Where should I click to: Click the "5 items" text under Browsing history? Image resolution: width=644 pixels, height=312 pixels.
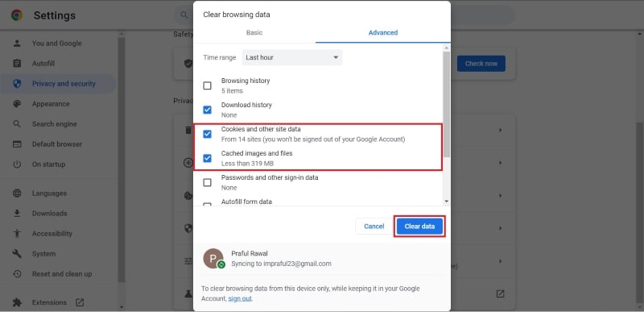click(232, 91)
